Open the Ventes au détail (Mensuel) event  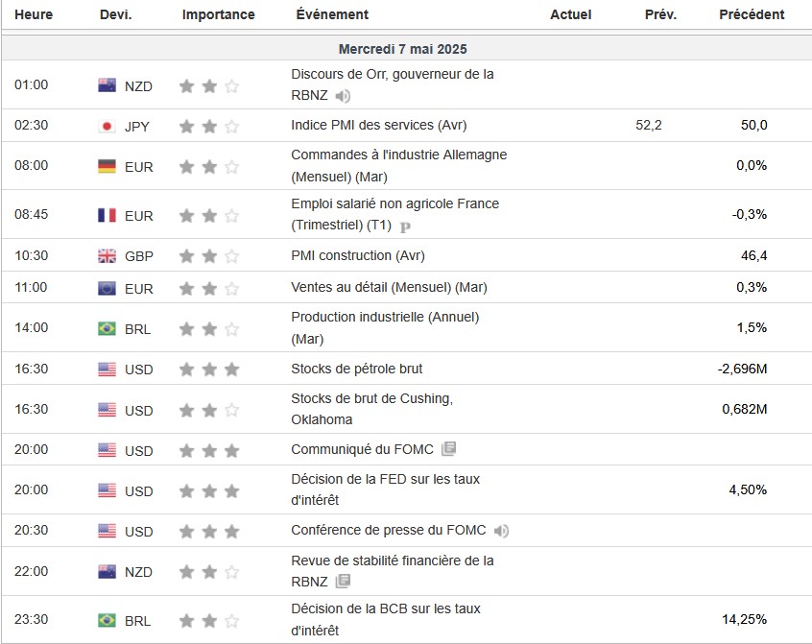click(389, 287)
